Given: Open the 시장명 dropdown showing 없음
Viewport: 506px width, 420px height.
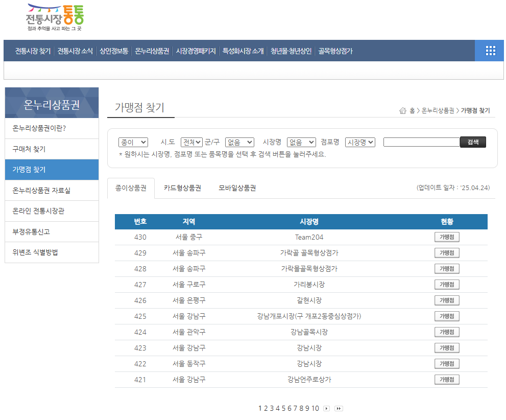Looking at the screenshot, I should (301, 142).
